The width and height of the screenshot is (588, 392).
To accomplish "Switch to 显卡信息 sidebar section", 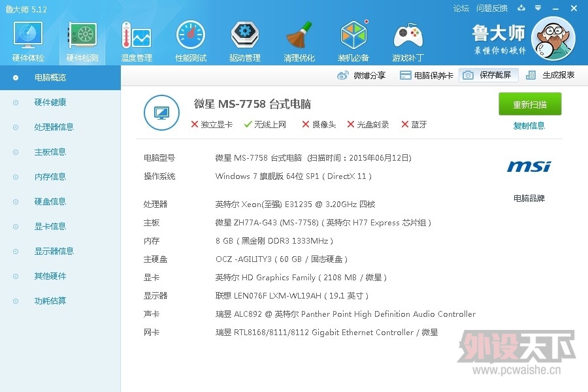I will click(50, 227).
